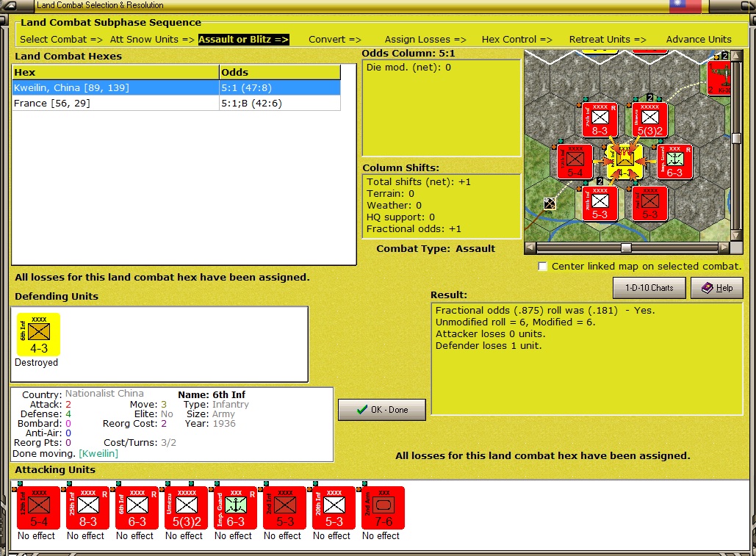Click the lower-right 5-3 dark infantry map counter
The image size is (756, 556).
pyautogui.click(x=650, y=204)
